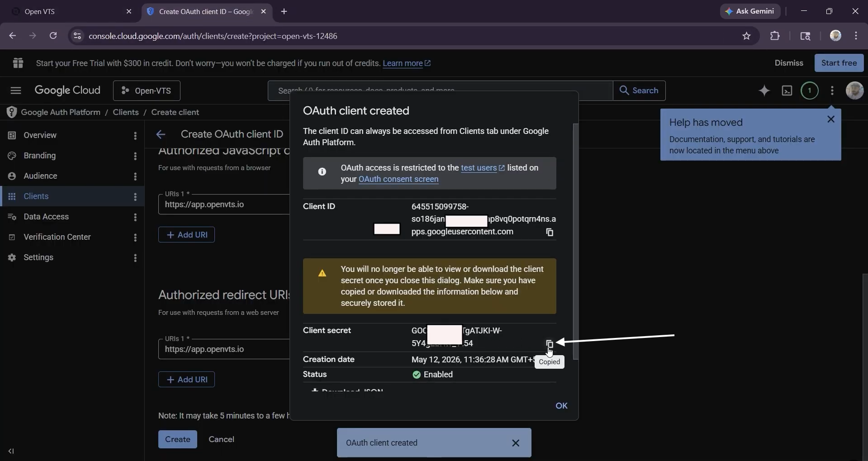Open the Google Cloud navigation menu

[16, 90]
